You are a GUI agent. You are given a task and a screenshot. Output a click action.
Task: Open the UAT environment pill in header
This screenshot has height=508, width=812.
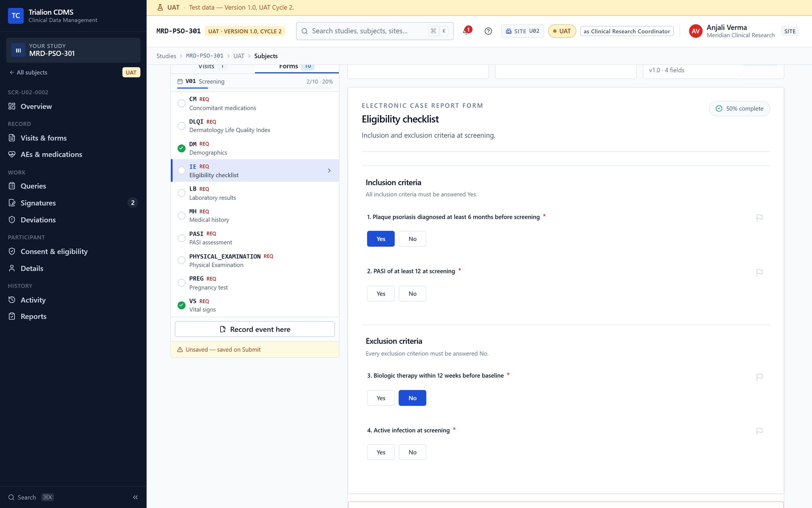pos(562,31)
